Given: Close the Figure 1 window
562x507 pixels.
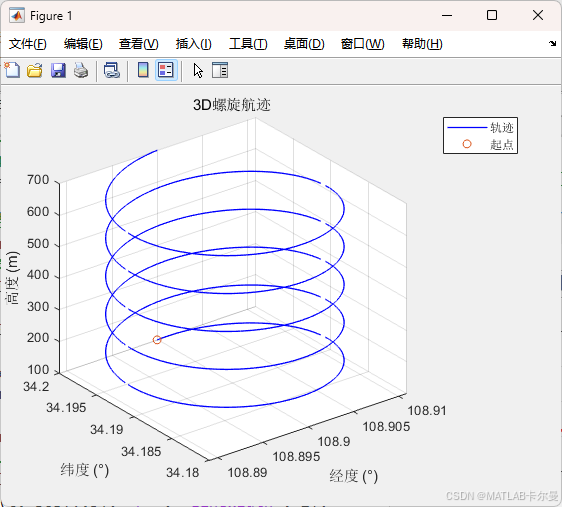Looking at the screenshot, I should (x=538, y=15).
